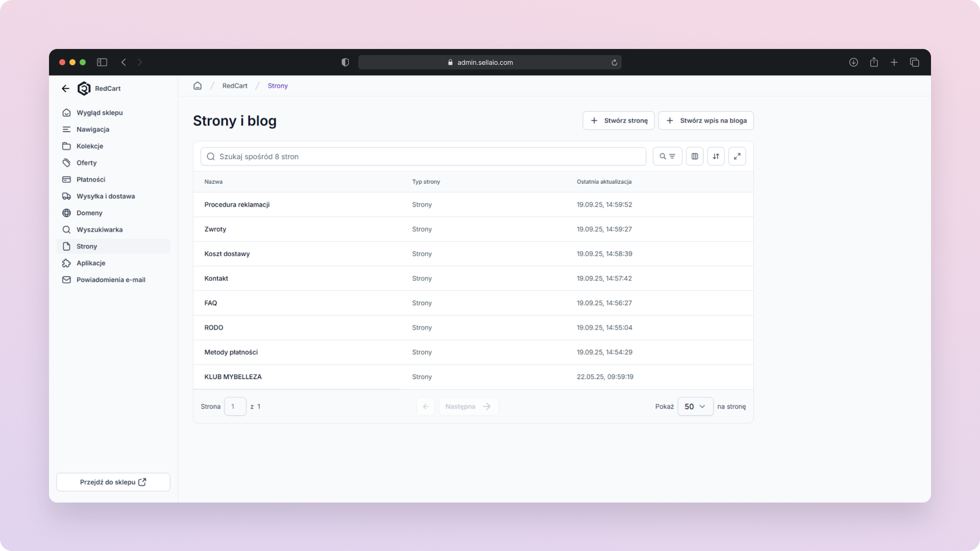Open the rows per page dropdown
980x551 pixels.
[x=695, y=407]
